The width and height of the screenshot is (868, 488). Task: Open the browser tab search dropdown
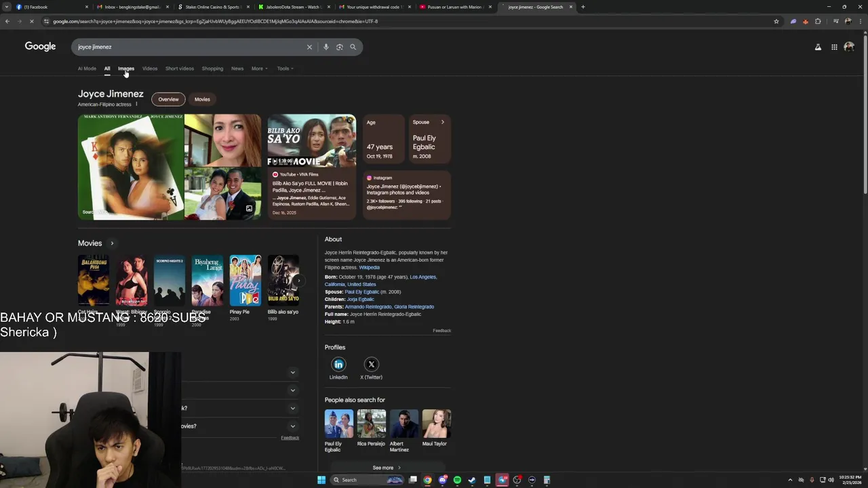[x=6, y=7]
